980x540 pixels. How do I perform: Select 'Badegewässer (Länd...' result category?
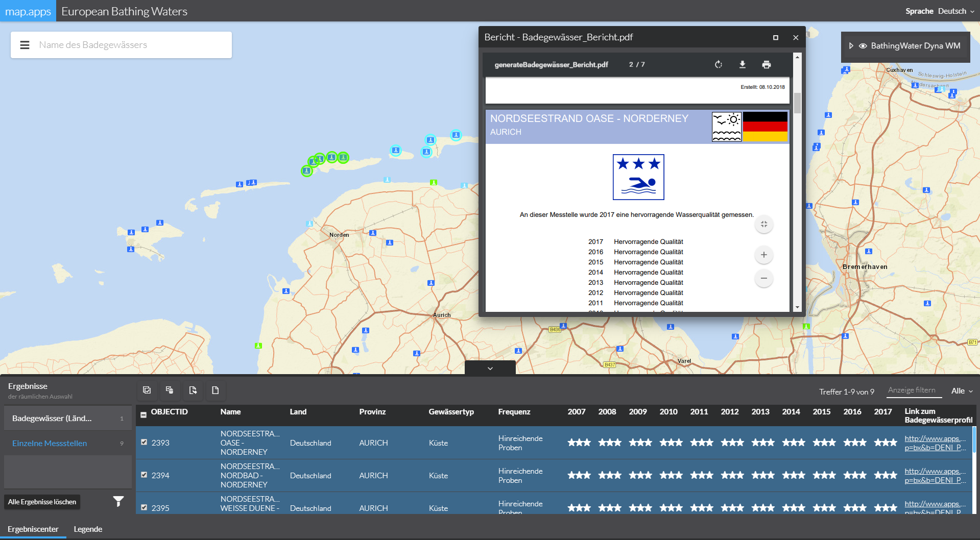tap(67, 419)
